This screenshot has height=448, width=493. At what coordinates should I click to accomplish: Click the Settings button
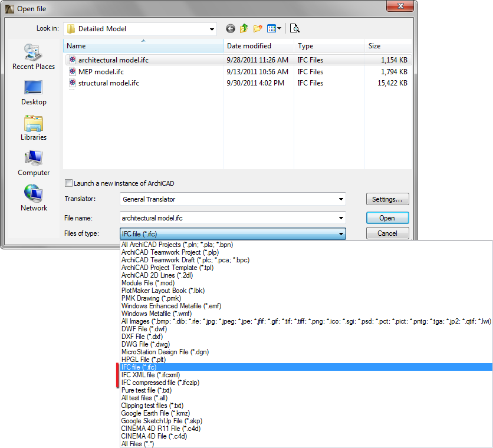(387, 199)
